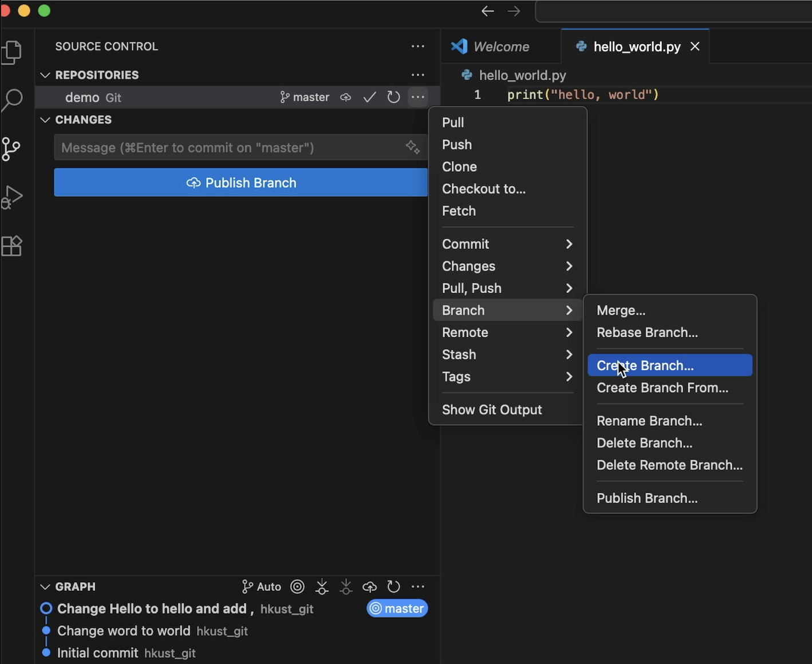Generate commit message with the sparkle icon
Image resolution: width=812 pixels, height=664 pixels.
pos(413,147)
